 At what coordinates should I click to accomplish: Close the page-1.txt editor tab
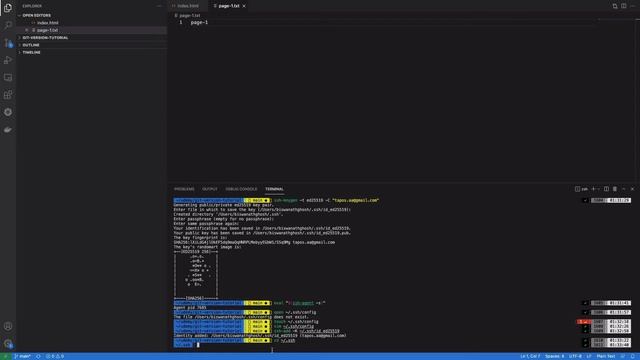244,6
